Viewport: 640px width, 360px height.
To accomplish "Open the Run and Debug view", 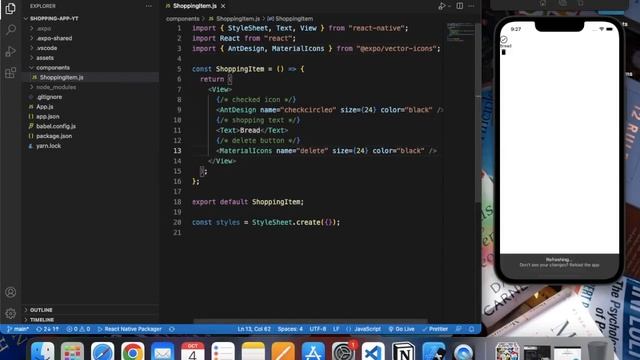I will pyautogui.click(x=11, y=51).
